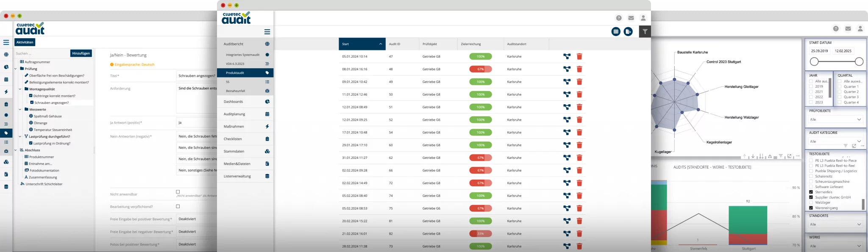Open the Prüfobjekte dropdown

tap(835, 119)
